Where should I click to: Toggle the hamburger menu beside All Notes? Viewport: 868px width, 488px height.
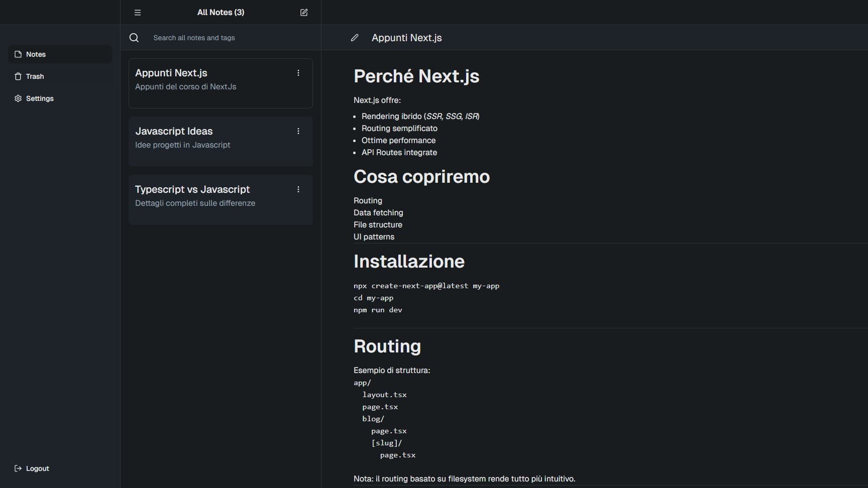138,13
